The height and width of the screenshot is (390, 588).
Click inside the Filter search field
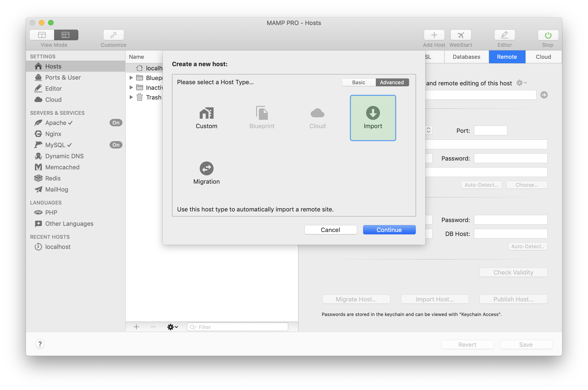point(237,327)
